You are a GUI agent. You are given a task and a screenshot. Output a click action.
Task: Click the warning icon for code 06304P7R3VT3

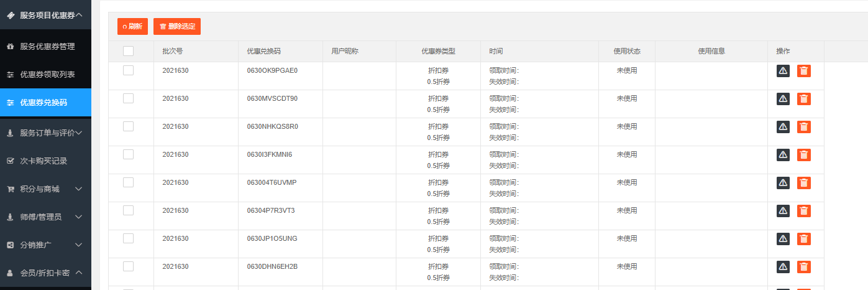coord(783,211)
